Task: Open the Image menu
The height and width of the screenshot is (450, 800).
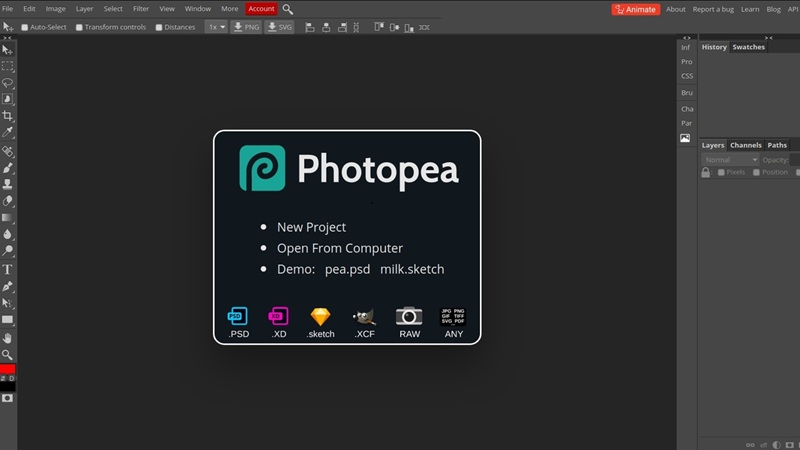Action: tap(55, 9)
